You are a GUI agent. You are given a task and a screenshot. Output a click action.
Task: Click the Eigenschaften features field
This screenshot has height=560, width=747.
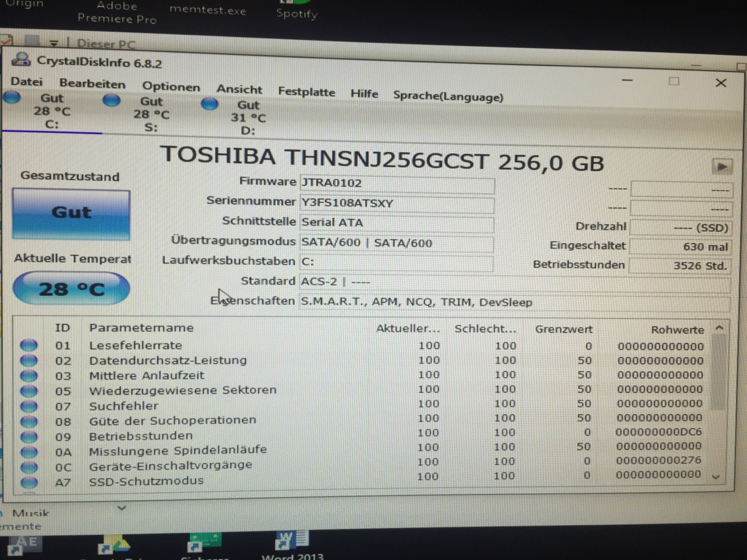(515, 302)
